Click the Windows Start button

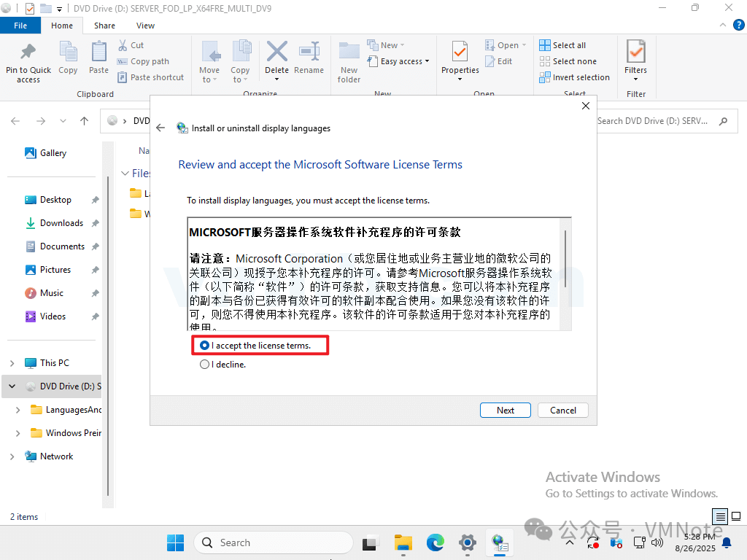point(175,542)
